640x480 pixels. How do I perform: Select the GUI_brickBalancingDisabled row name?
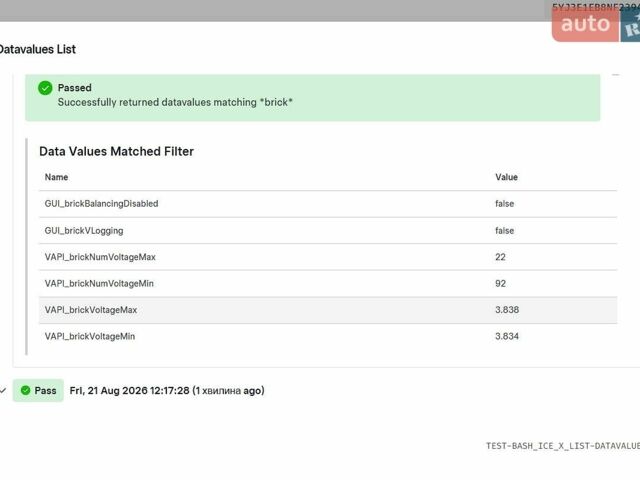coord(101,204)
